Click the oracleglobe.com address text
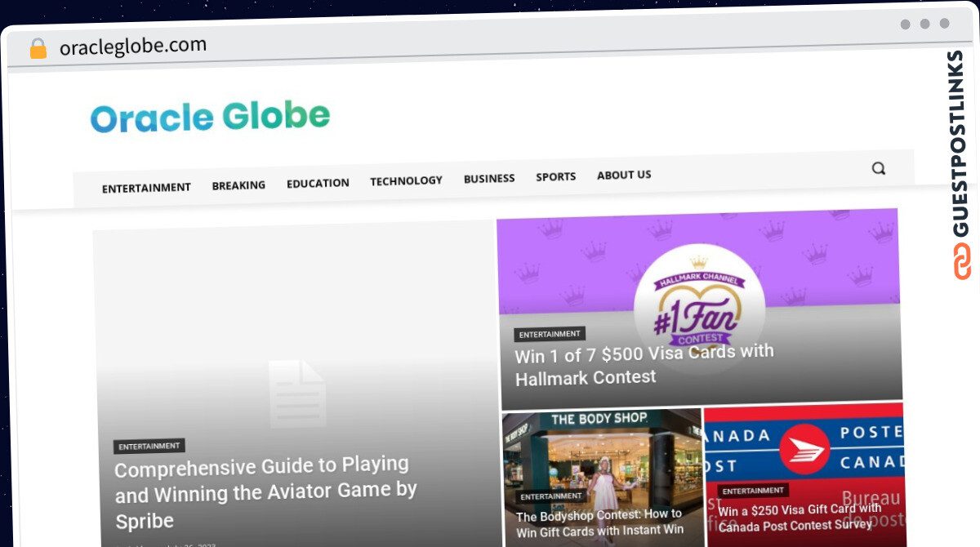This screenshot has height=547, width=980. [x=133, y=47]
